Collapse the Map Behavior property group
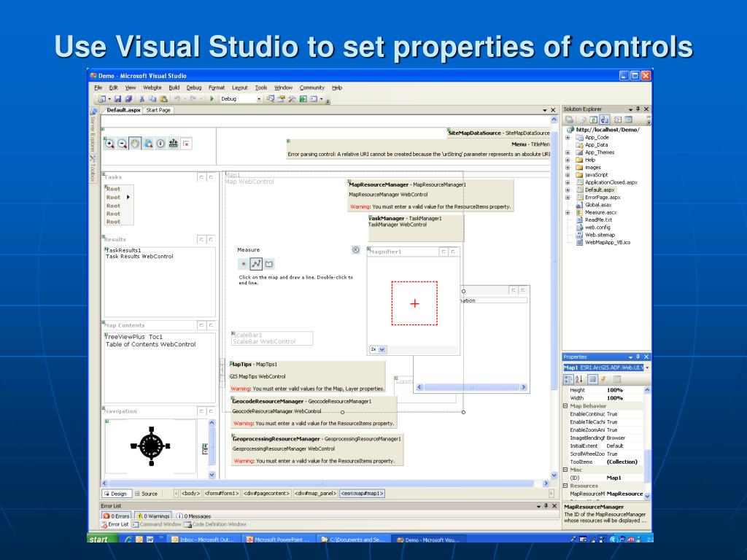 coord(565,406)
